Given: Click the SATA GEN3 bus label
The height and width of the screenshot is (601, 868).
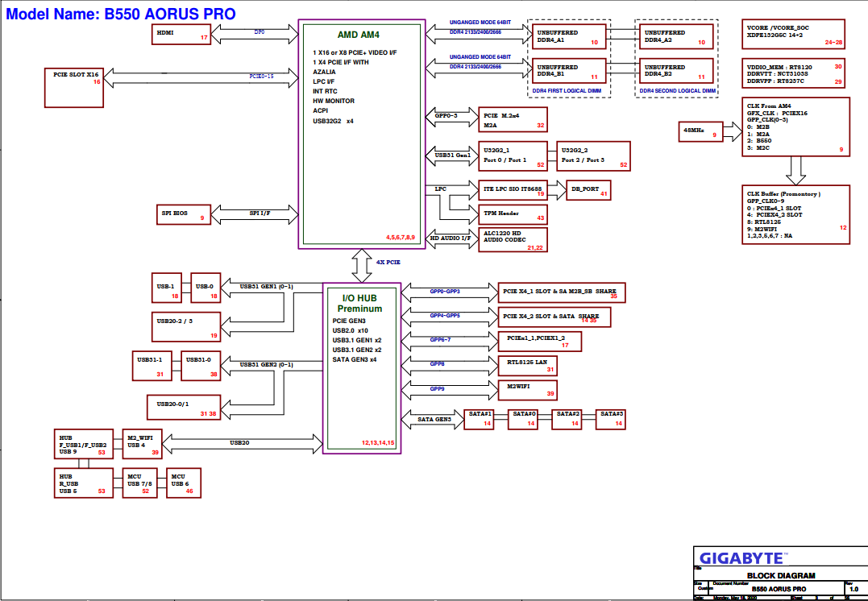Looking at the screenshot, I should (x=434, y=420).
